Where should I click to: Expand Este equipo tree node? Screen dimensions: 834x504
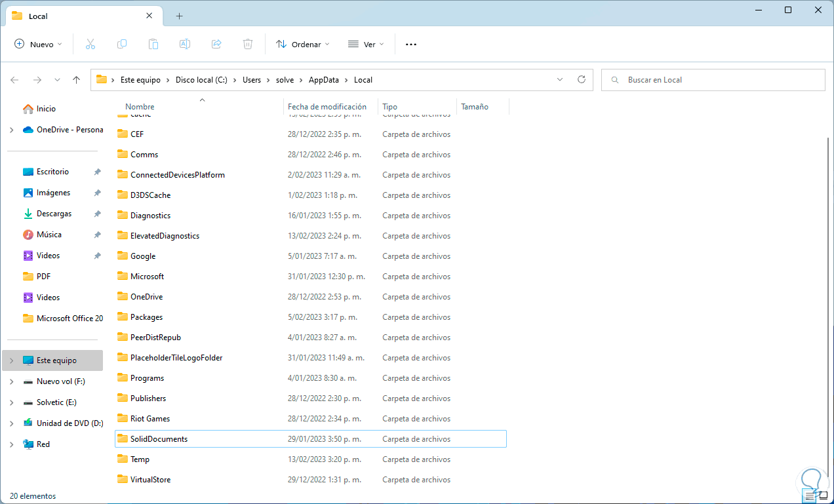click(x=12, y=360)
